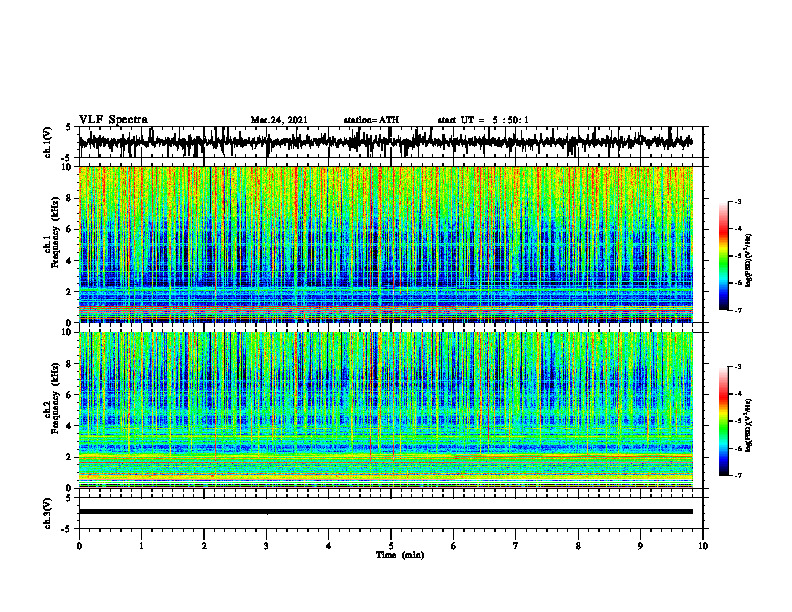Click the log PSD axis label on the ch.1 color bar
792x612 pixels.
coord(749,261)
